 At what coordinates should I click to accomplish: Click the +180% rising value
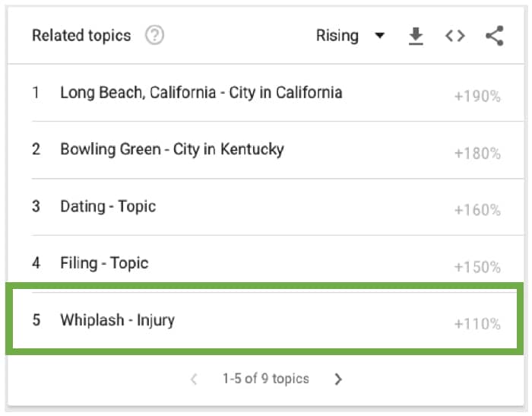(x=477, y=154)
